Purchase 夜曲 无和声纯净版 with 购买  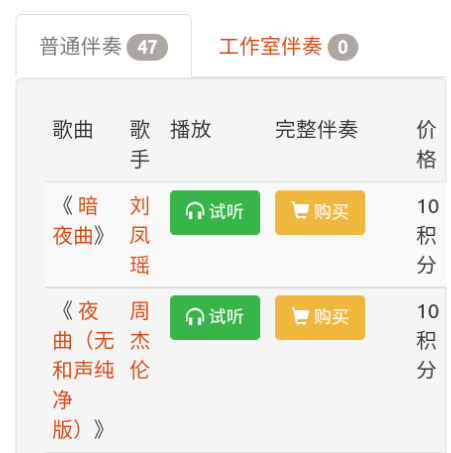click(x=320, y=318)
